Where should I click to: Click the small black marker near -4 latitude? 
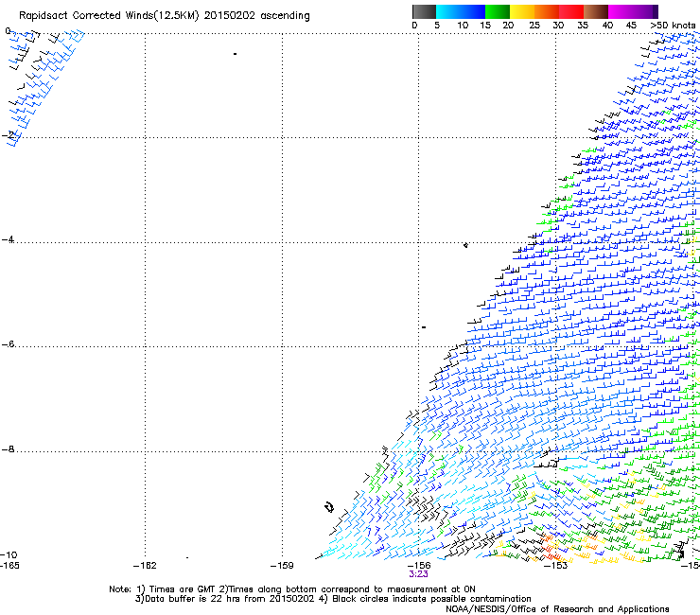click(x=465, y=245)
